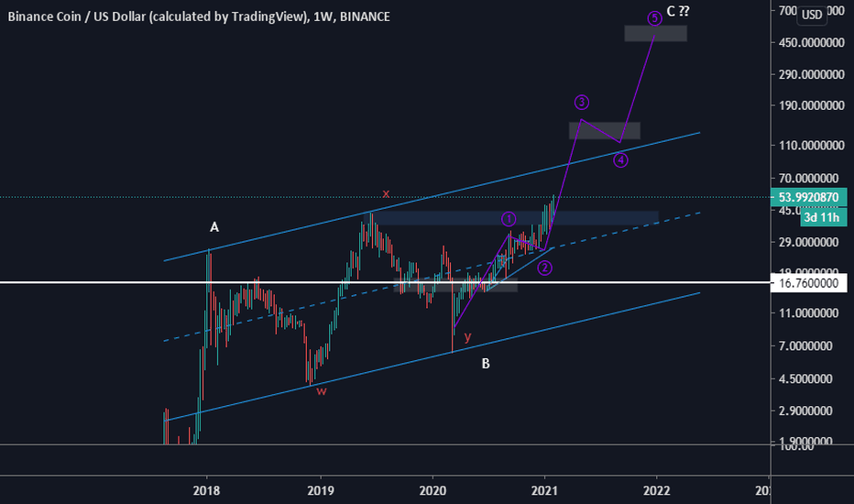
Task: Select the red 'x' wave label
Action: click(x=386, y=193)
